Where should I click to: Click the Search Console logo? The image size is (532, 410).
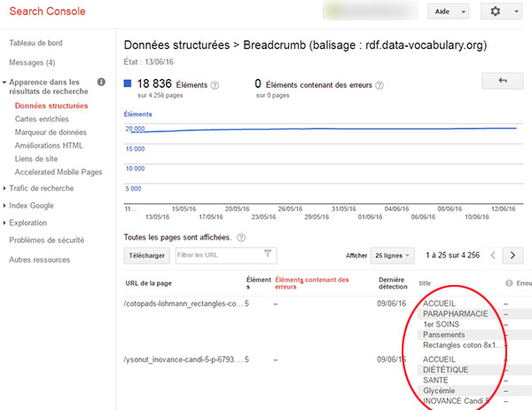pyautogui.click(x=47, y=12)
